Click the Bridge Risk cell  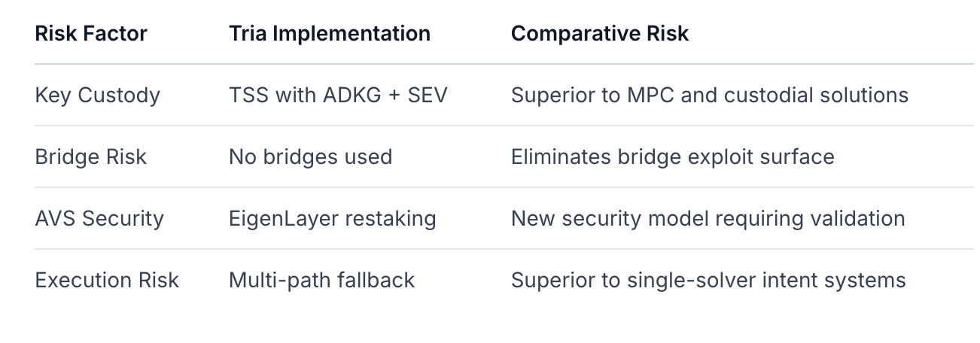coord(90,157)
